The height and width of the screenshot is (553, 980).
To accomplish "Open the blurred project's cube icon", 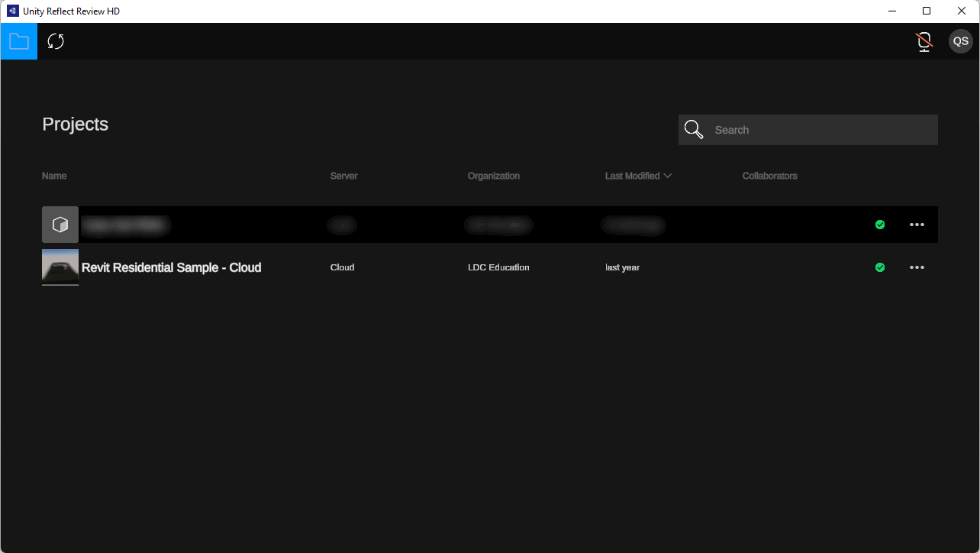I will (60, 225).
